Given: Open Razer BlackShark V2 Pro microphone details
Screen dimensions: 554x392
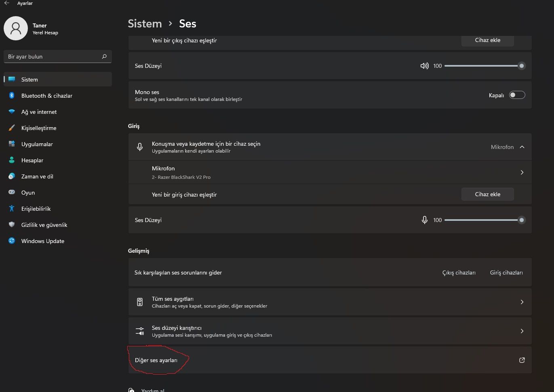Looking at the screenshot, I should point(522,172).
